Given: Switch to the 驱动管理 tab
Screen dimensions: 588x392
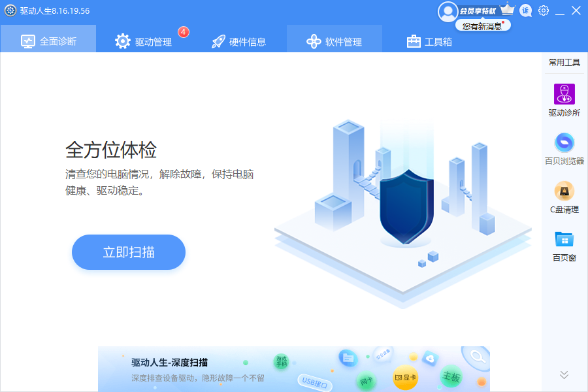Looking at the screenshot, I should 150,39.
